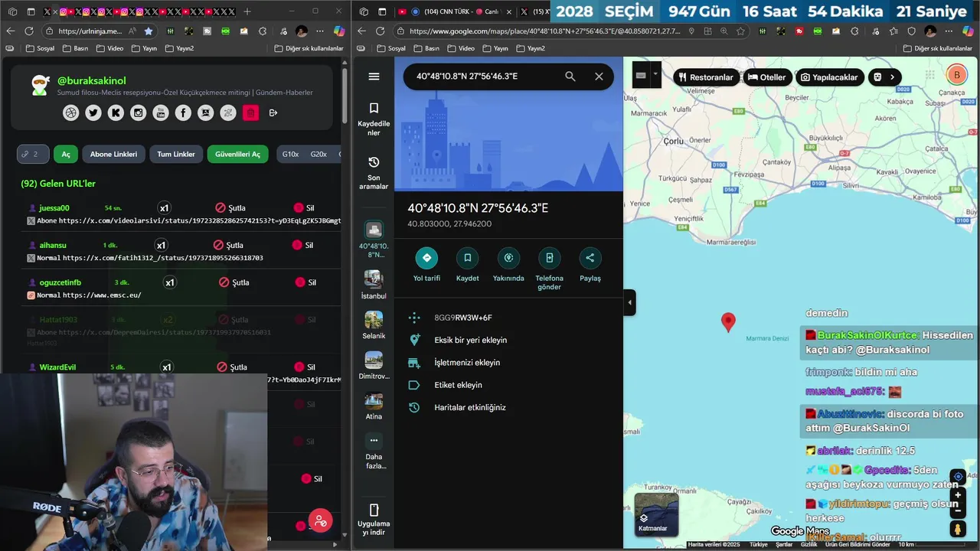Send location to phone via Telefona gönder
Viewport: 980px width, 551px height.
pos(549,269)
